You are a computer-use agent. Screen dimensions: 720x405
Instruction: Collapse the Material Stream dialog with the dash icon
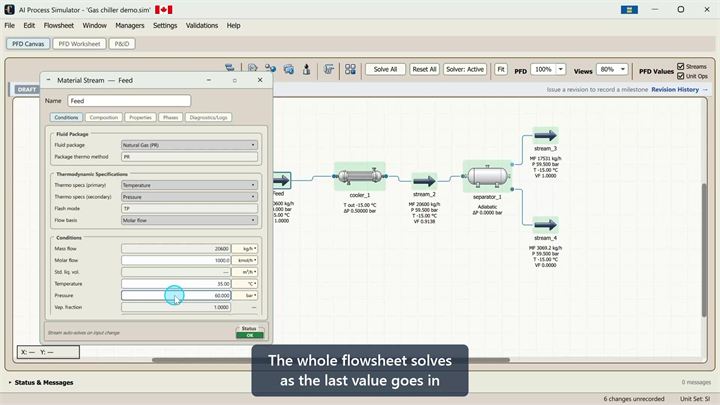pos(49,80)
